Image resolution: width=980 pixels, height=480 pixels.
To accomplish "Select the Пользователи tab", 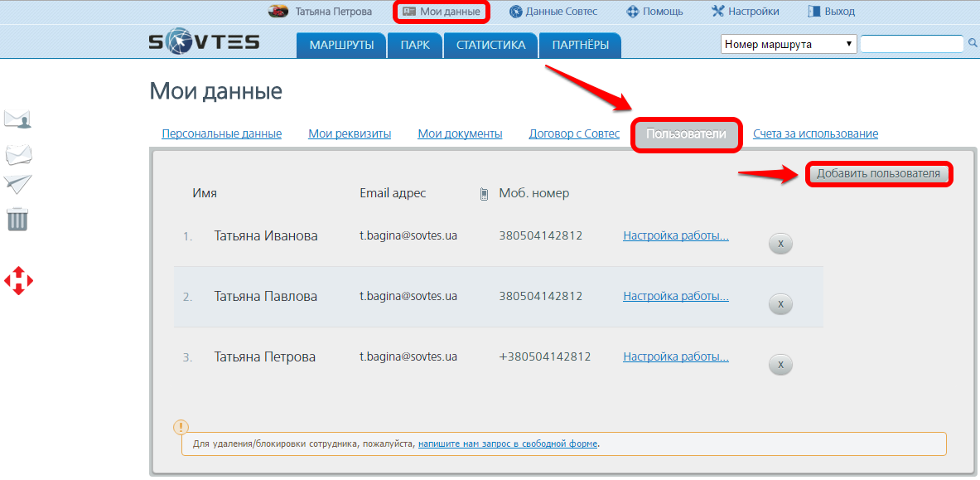I will click(x=686, y=133).
